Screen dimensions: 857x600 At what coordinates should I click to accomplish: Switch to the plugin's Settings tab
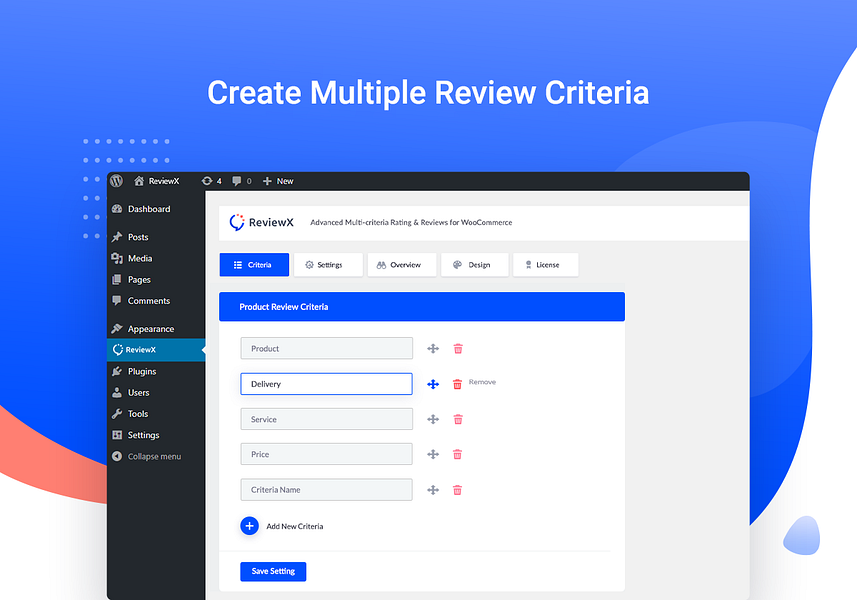click(x=328, y=264)
